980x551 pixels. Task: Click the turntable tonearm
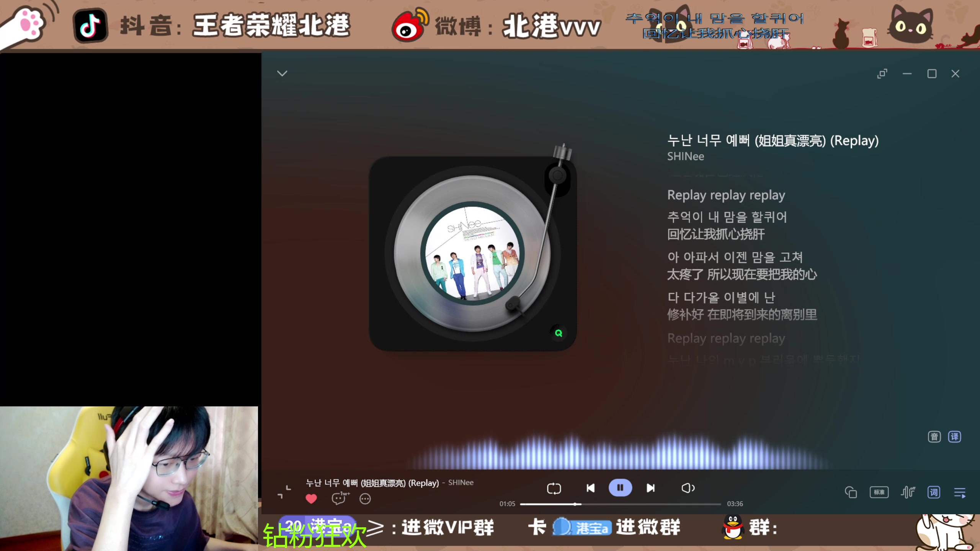(544, 230)
